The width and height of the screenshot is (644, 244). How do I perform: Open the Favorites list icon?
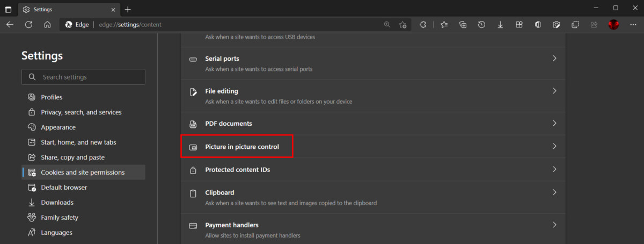pos(444,24)
